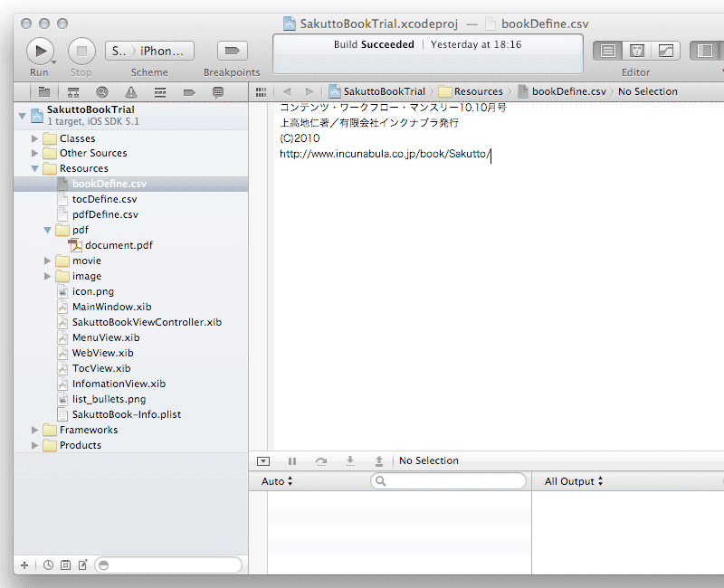Toggle the Navigator pane view button
This screenshot has height=588, width=724.
tap(705, 51)
